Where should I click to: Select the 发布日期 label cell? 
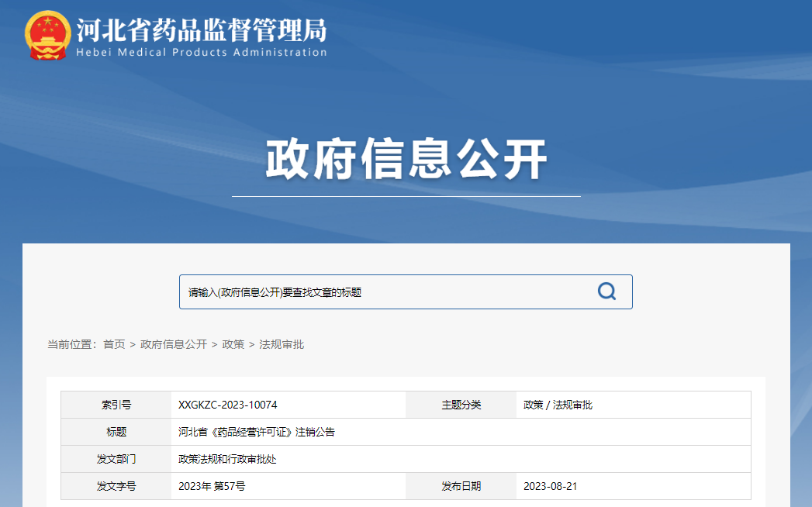(461, 486)
